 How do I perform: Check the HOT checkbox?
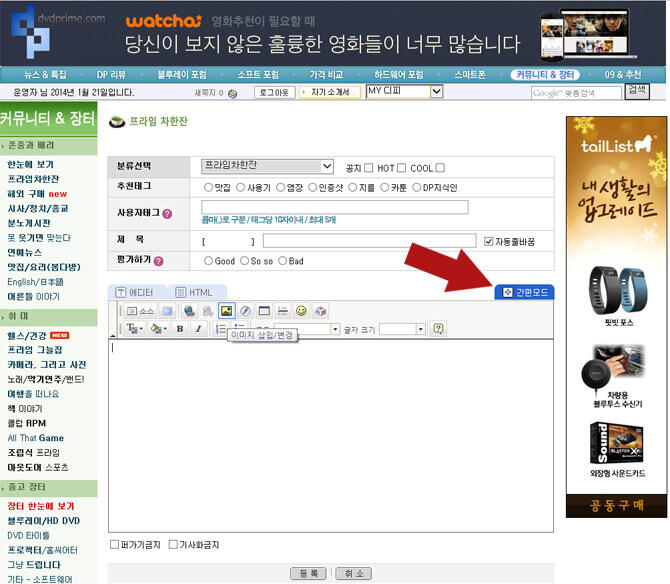(401, 168)
